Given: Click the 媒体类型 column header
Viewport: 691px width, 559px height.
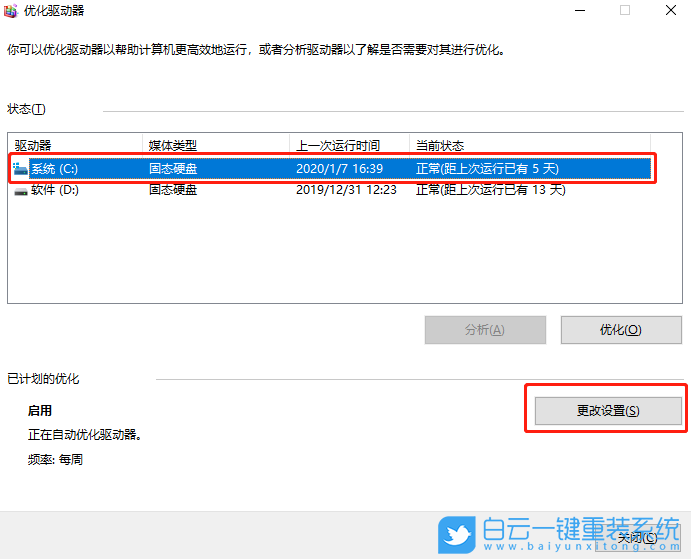Looking at the screenshot, I should (x=216, y=145).
